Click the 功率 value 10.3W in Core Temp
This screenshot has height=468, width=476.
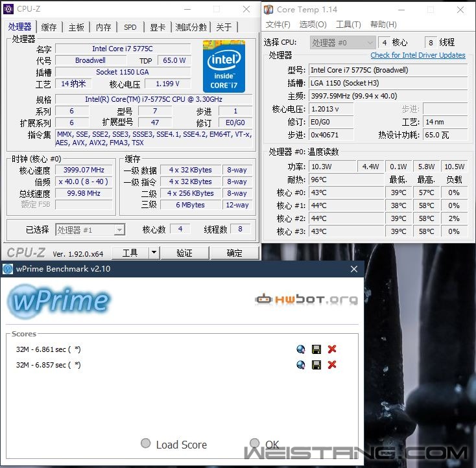click(332, 167)
